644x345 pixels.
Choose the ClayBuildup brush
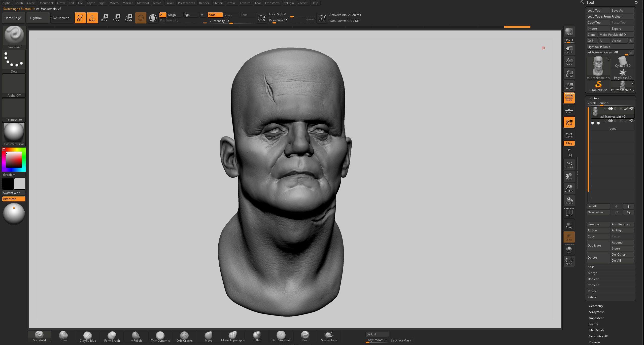[88, 336]
